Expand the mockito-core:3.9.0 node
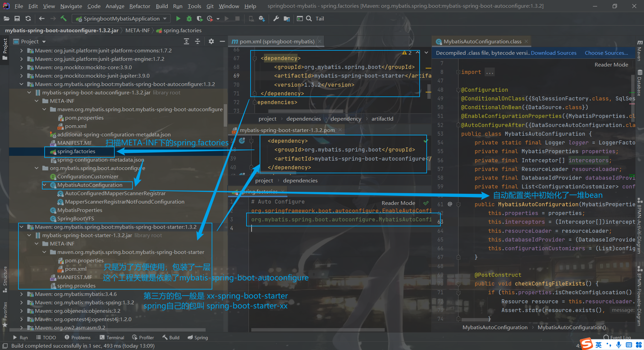 point(21,67)
